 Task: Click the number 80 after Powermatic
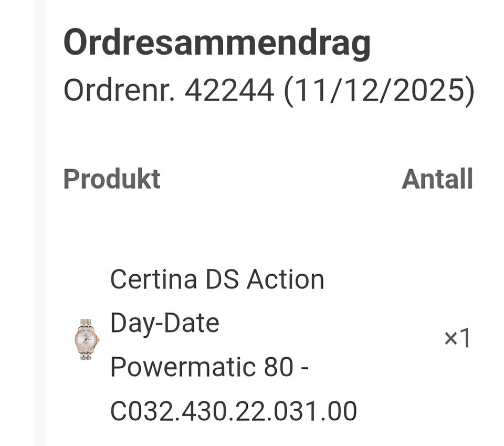(x=279, y=367)
